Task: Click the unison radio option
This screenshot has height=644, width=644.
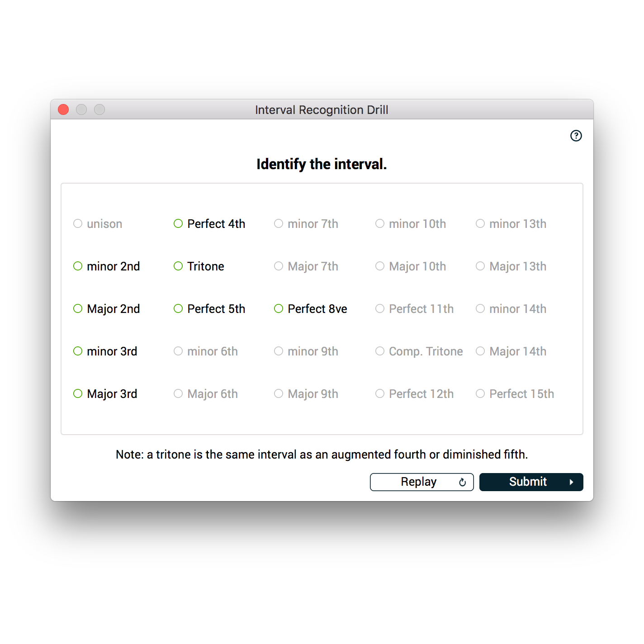Action: (78, 224)
